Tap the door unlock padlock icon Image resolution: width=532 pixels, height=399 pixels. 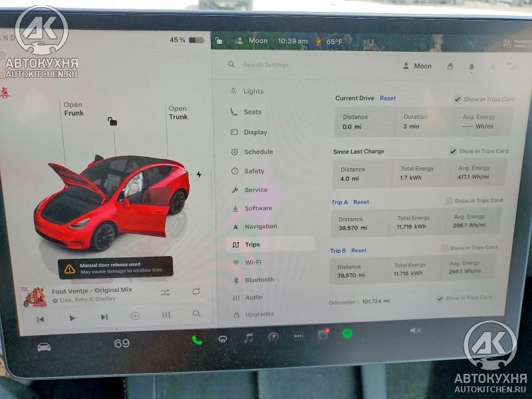point(112,121)
